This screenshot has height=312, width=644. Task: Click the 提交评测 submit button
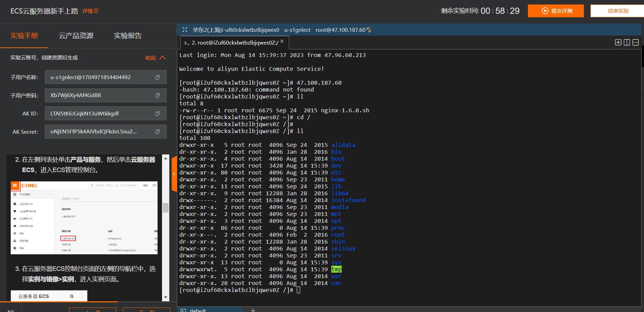(556, 11)
